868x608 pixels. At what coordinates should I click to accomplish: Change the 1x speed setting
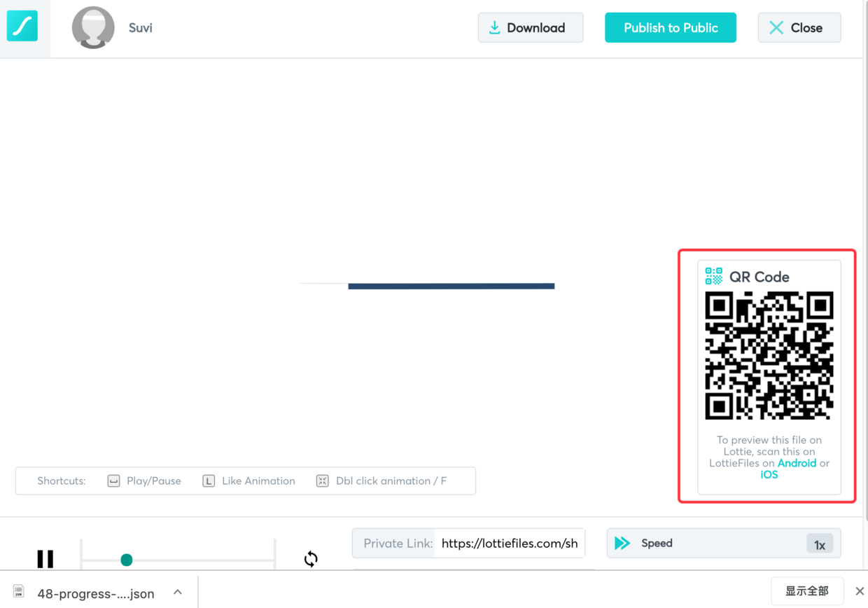click(x=820, y=544)
